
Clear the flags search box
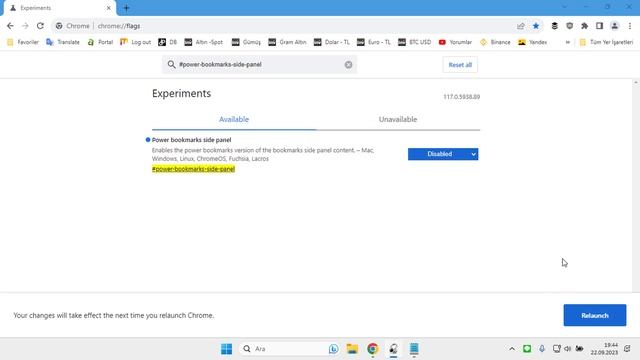tap(348, 64)
